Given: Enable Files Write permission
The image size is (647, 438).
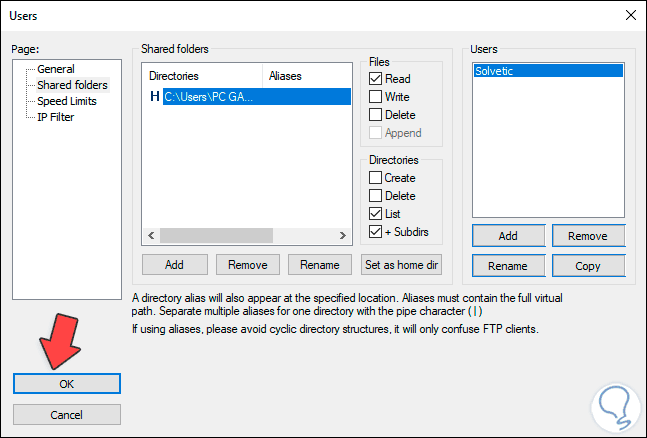Looking at the screenshot, I should click(375, 97).
